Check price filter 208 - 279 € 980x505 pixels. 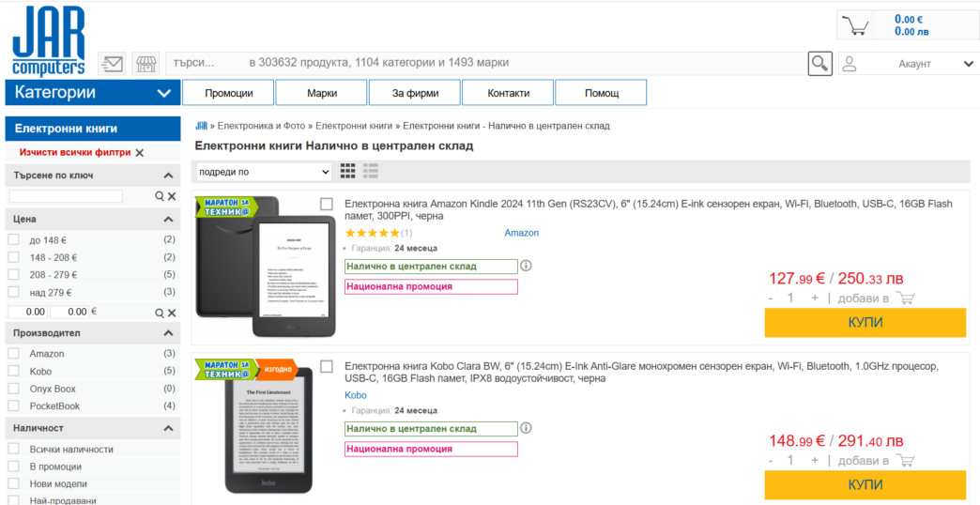(x=13, y=274)
